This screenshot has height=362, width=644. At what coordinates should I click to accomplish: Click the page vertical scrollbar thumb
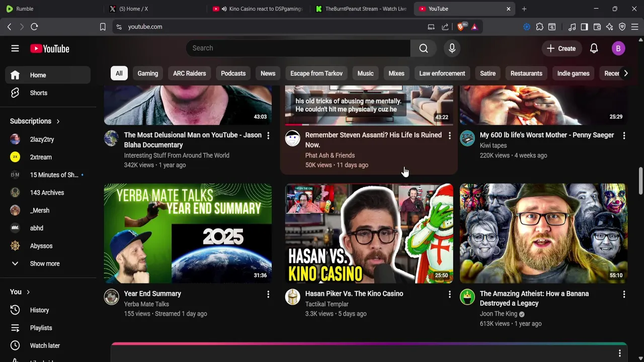tap(640, 181)
